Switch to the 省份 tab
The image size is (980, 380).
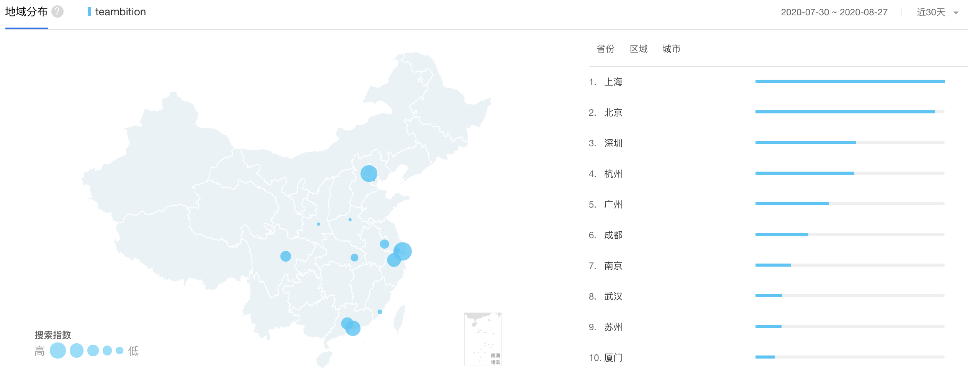coord(605,49)
